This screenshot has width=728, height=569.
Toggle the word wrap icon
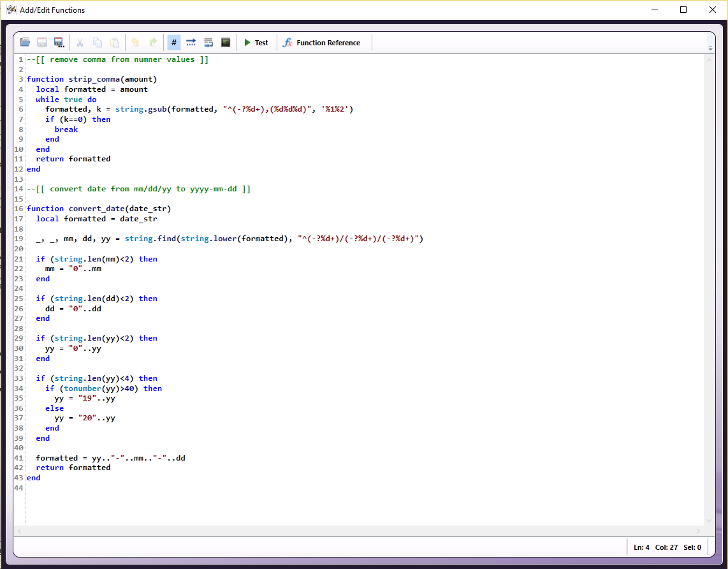click(x=208, y=43)
